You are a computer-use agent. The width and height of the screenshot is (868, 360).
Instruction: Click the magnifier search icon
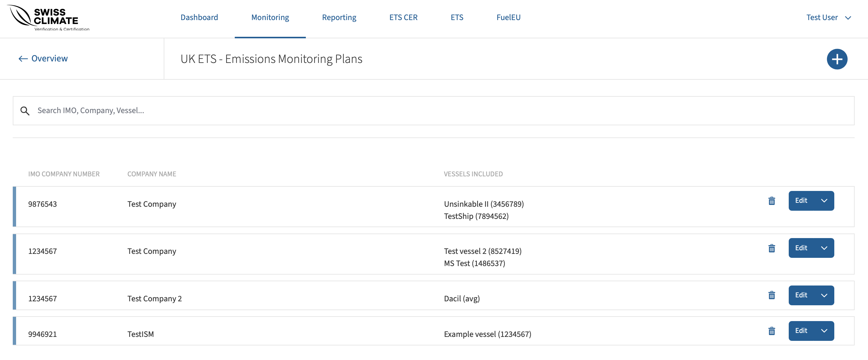tap(25, 111)
